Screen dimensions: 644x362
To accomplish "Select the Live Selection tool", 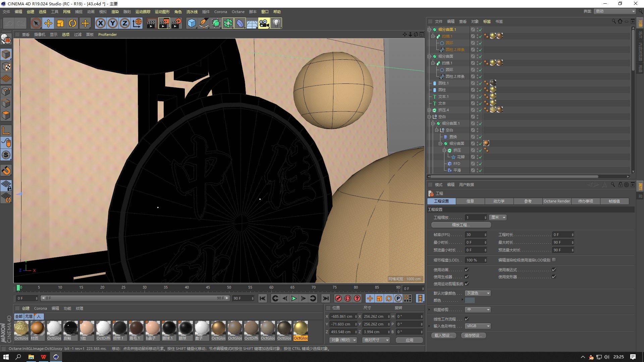I will click(x=36, y=23).
